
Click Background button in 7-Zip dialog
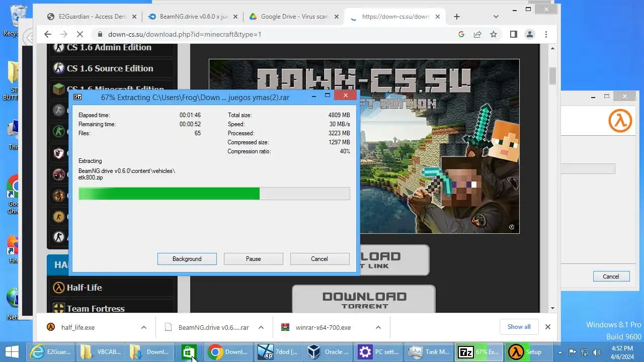pos(187,259)
